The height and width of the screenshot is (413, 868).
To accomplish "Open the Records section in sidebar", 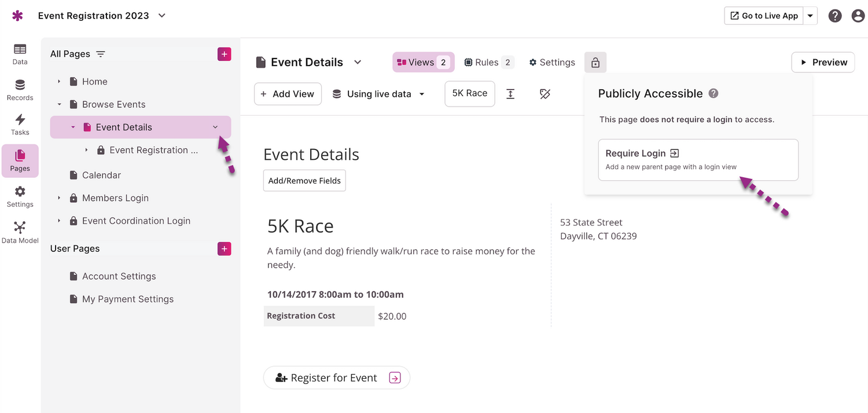I will pyautogui.click(x=20, y=90).
